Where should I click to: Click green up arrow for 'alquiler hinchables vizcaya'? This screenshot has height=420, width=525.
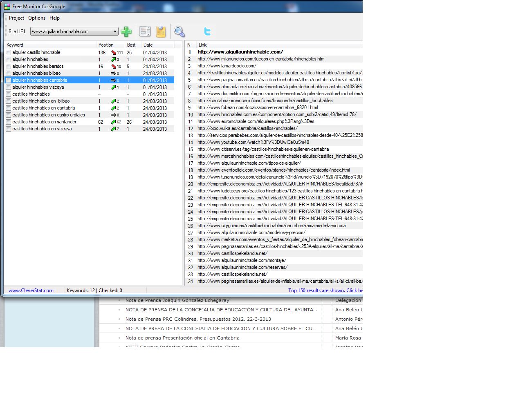pyautogui.click(x=114, y=87)
